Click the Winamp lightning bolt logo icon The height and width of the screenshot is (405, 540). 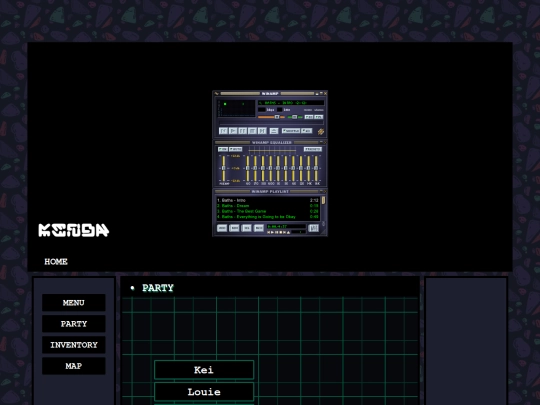coord(321,131)
